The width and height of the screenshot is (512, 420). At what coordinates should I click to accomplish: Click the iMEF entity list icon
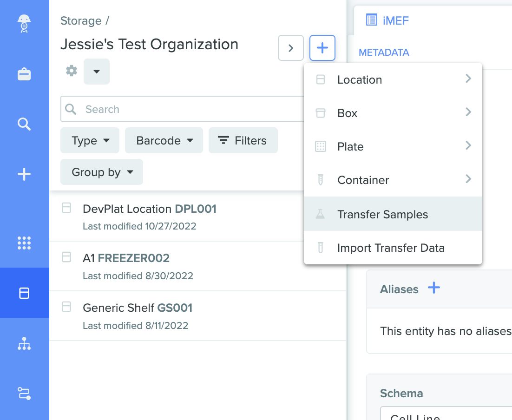pyautogui.click(x=372, y=20)
